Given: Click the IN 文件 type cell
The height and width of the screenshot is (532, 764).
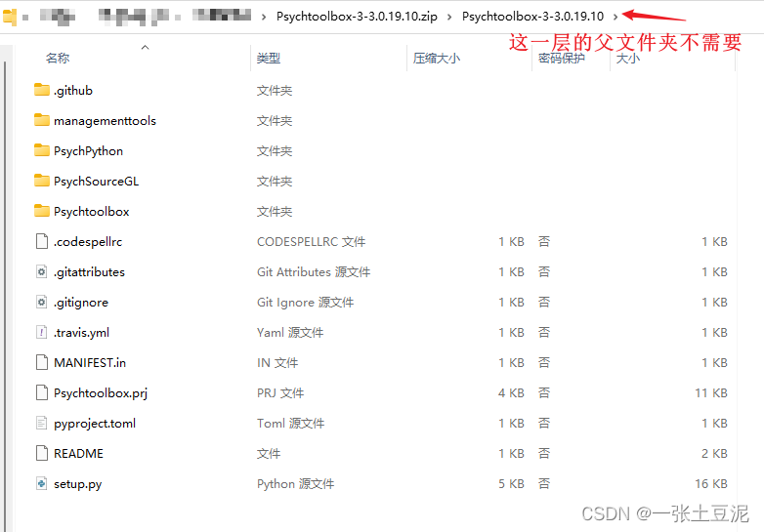Looking at the screenshot, I should pos(277,362).
